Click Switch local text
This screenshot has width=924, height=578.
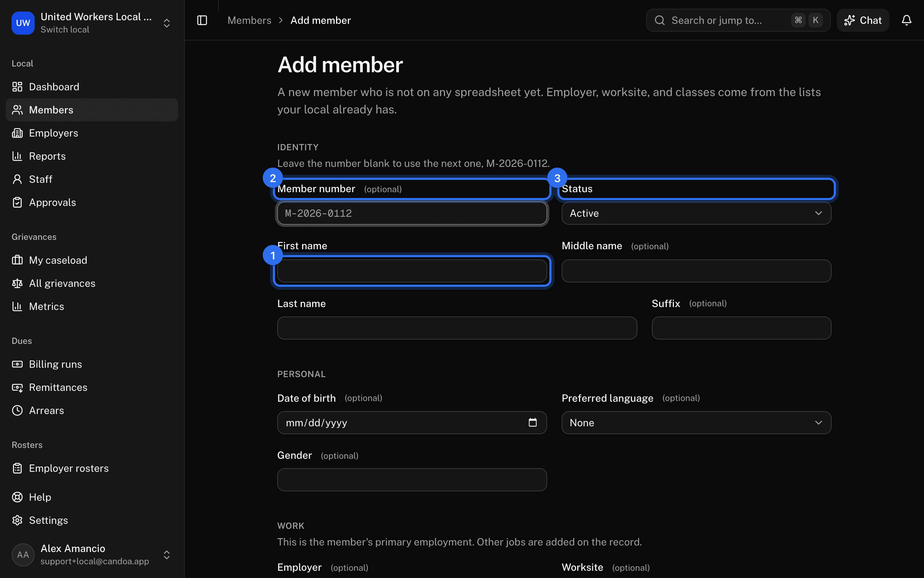65,29
